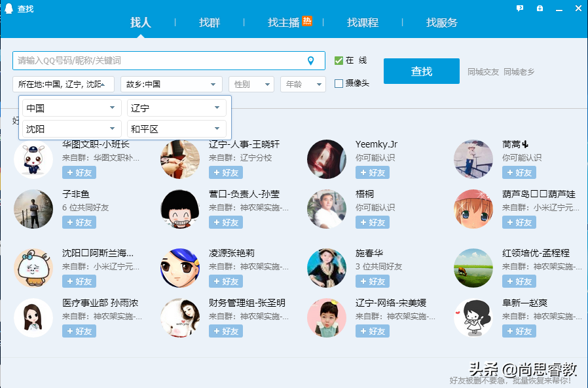Switch to the 找群 tab

click(x=210, y=22)
